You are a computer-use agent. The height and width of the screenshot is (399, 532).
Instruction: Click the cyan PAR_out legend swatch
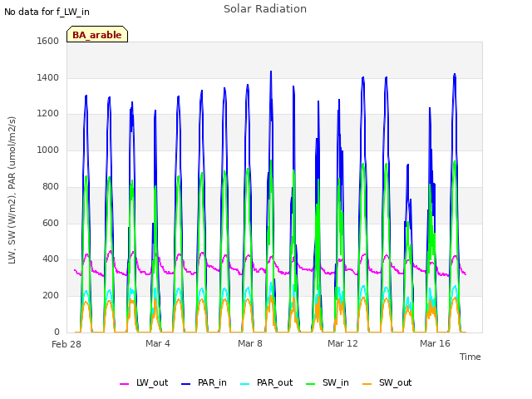245,384
